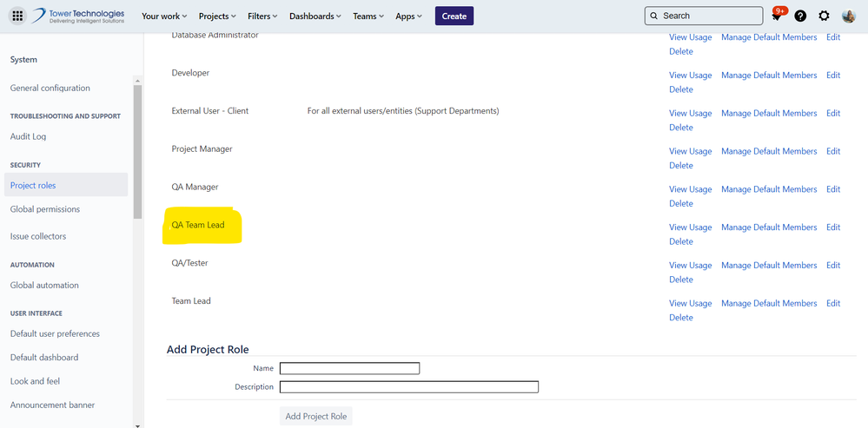The width and height of the screenshot is (868, 428).
Task: Select Project roles in sidebar
Action: pyautogui.click(x=66, y=185)
